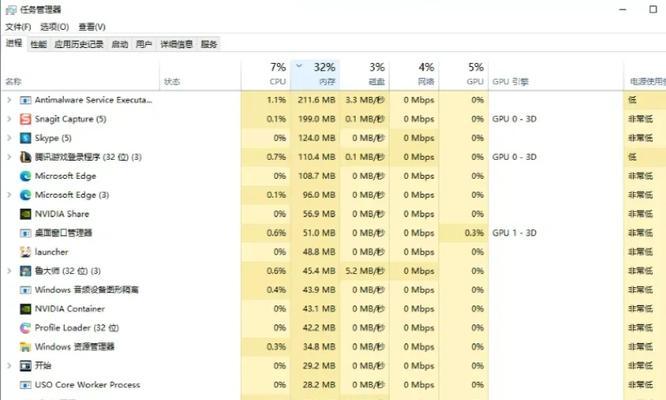Viewport: 666px width, 400px height.
Task: Select the launcher process name
Action: (51, 252)
